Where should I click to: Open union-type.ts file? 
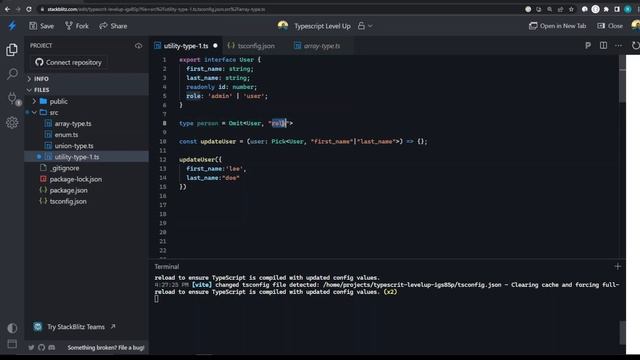[x=86, y=146]
